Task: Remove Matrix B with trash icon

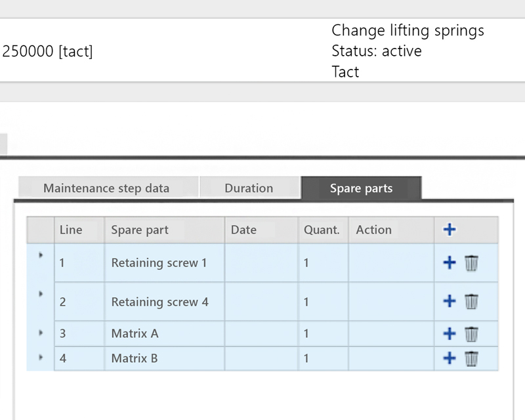Action: coord(471,358)
